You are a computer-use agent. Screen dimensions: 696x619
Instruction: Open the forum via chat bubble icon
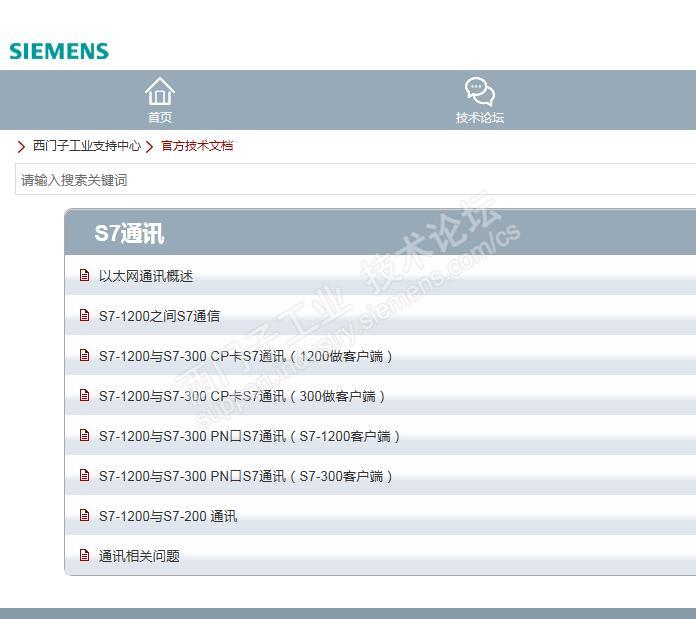pos(480,91)
